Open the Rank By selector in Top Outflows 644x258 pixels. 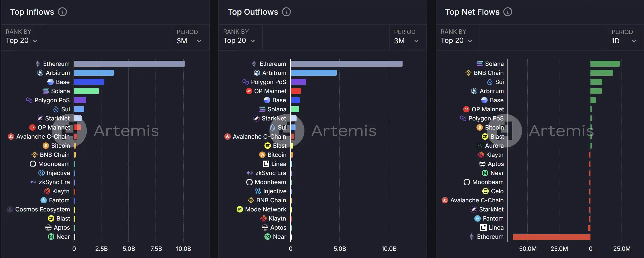239,40
